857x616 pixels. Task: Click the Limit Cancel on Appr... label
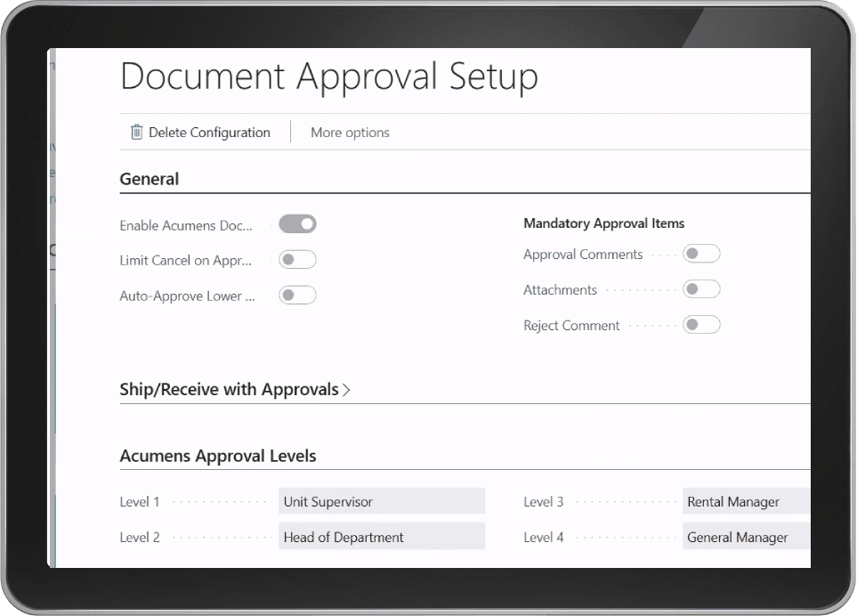185,261
